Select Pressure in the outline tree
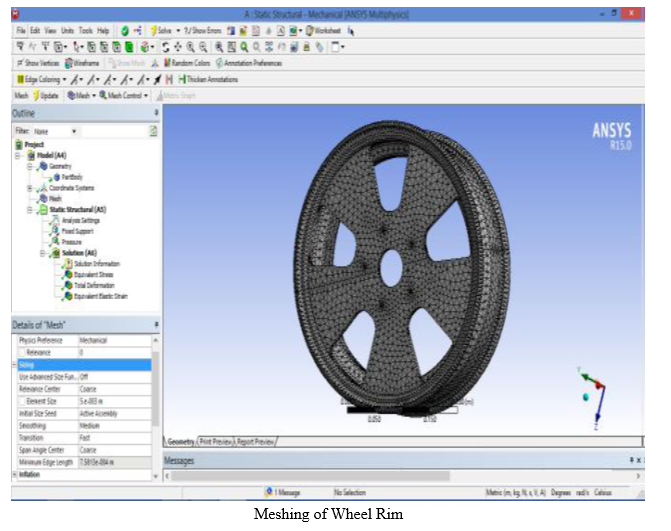Screen dimensions: 671x531 (71, 242)
